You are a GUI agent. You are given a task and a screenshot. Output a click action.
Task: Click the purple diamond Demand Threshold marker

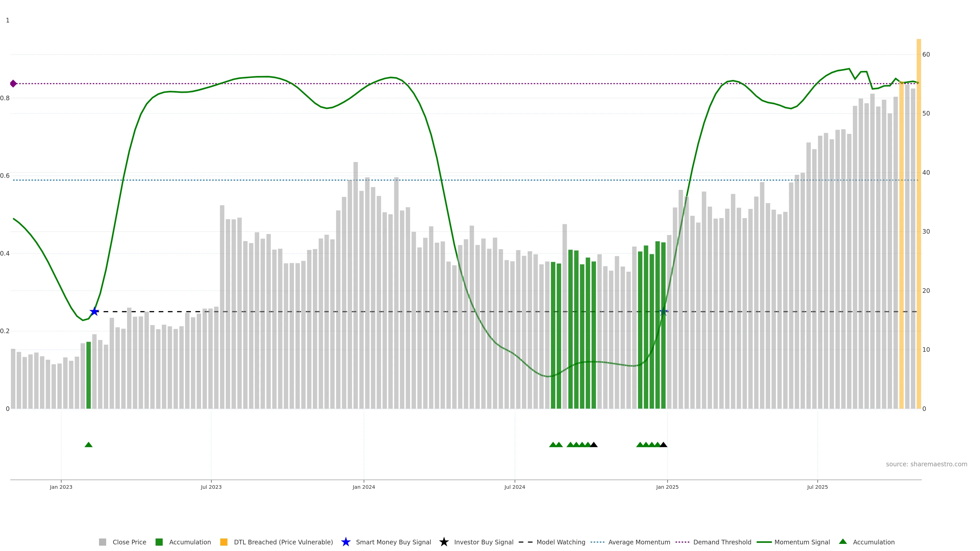click(x=13, y=84)
